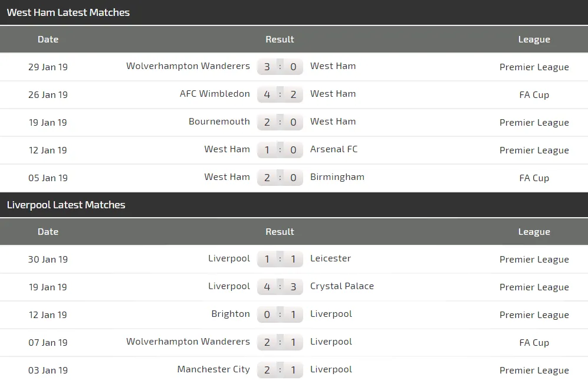Viewport: 588px width, 380px height.
Task: Select the 1:0 result of West Ham vs Arsenal
Action: pyautogui.click(x=280, y=149)
